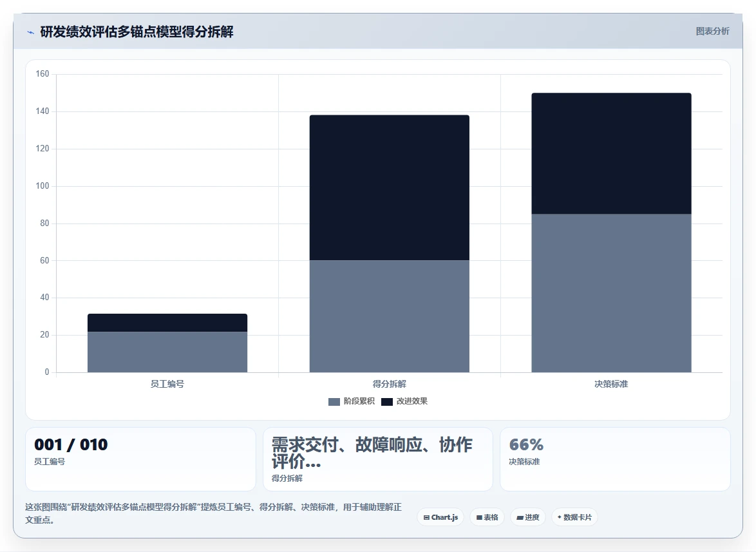Click the 160 y-axis value
The height and width of the screenshot is (552, 756).
pyautogui.click(x=43, y=74)
